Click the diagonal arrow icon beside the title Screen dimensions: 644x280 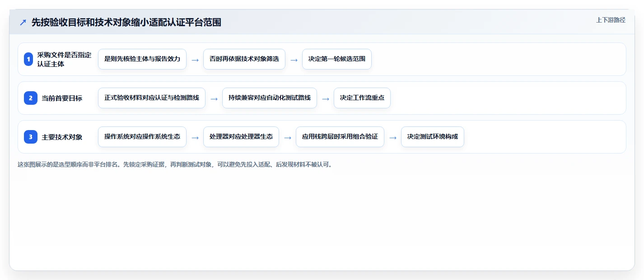(23, 23)
